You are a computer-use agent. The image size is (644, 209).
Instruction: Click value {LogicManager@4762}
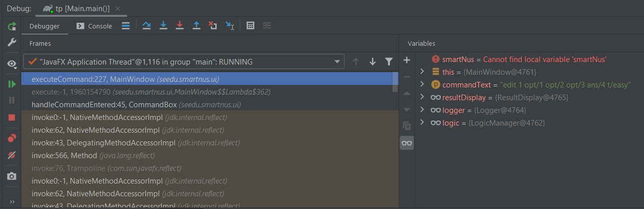coord(507,123)
